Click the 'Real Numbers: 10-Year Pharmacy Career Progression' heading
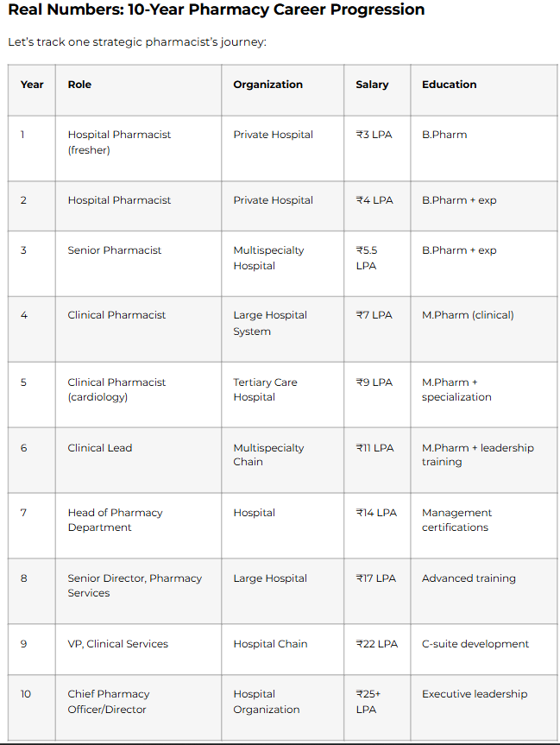The height and width of the screenshot is (745, 560). [217, 10]
